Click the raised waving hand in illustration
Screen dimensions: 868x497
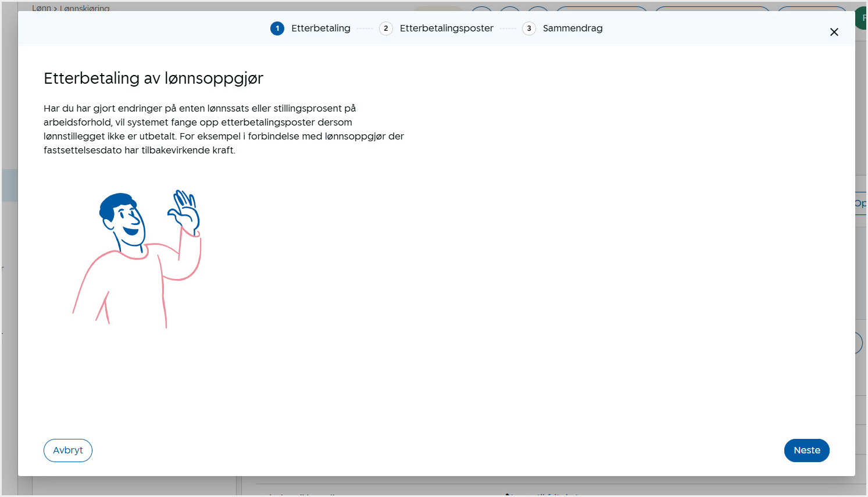(x=185, y=208)
